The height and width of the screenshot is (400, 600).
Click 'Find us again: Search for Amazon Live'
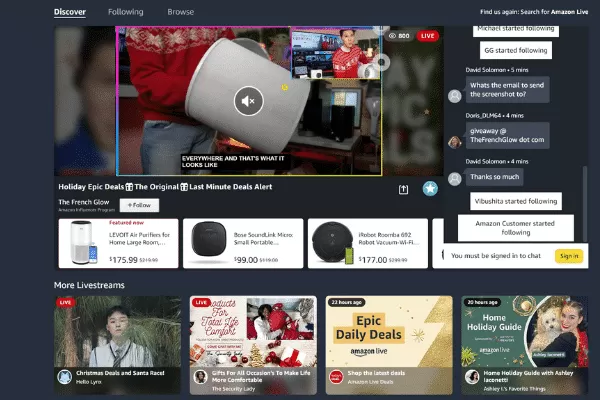[x=534, y=12]
